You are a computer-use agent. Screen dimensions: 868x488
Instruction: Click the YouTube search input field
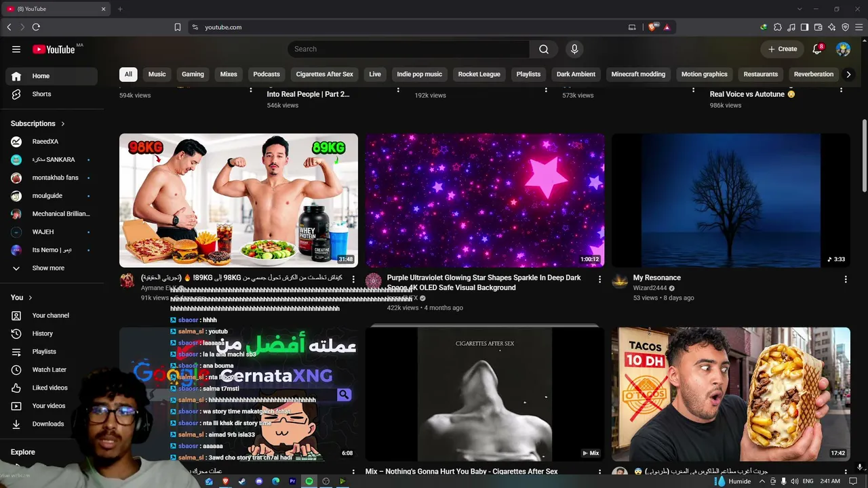pyautogui.click(x=409, y=49)
